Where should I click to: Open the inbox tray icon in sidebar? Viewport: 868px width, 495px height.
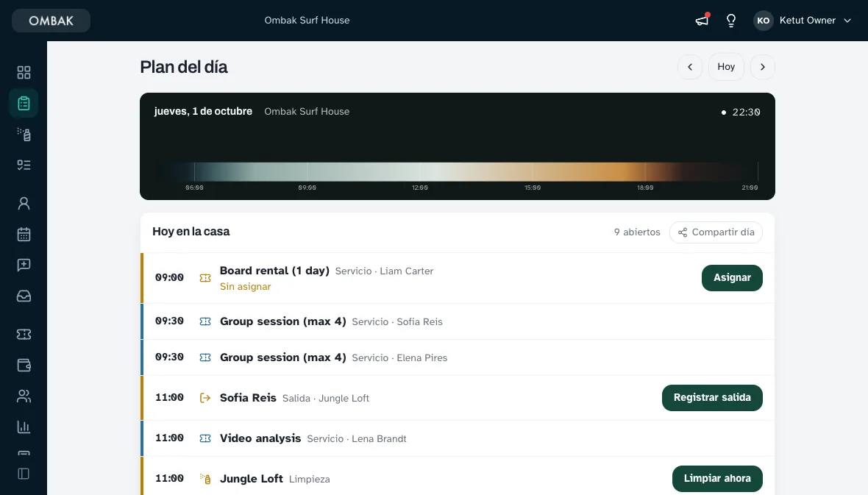24,296
